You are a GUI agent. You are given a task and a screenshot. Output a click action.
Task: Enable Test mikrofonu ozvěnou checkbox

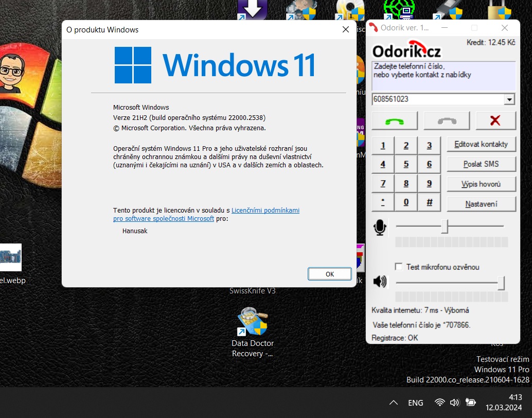[x=399, y=267]
